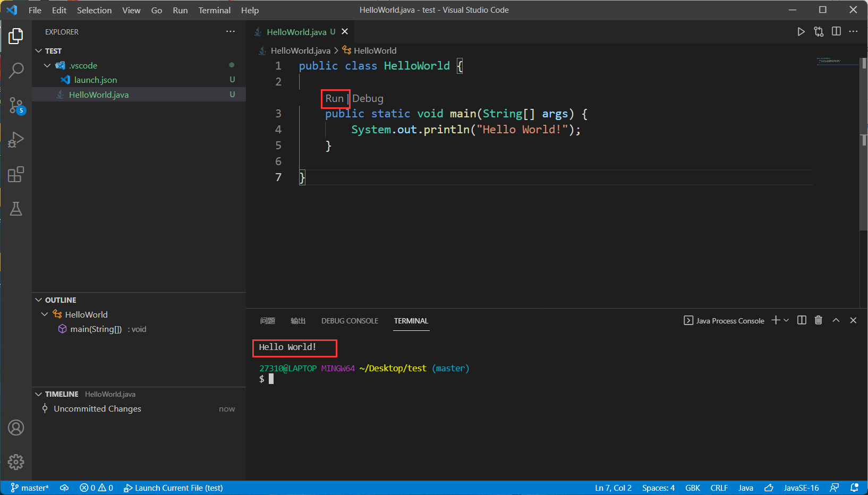Click the Run Java play icon in editor toolbar
The width and height of the screenshot is (868, 495).
click(x=801, y=32)
